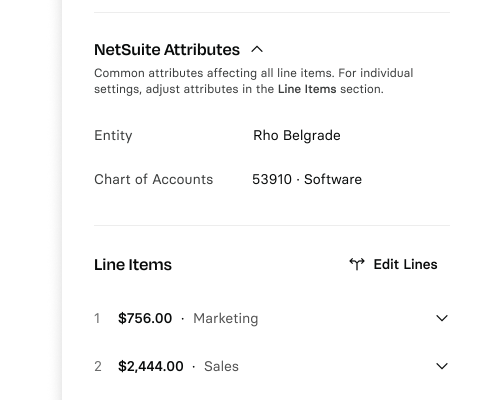Click the Common attributes description text

[x=254, y=81]
